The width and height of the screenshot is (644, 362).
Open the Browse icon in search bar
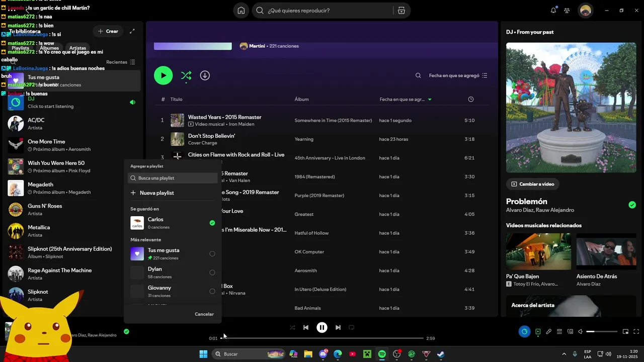(401, 11)
